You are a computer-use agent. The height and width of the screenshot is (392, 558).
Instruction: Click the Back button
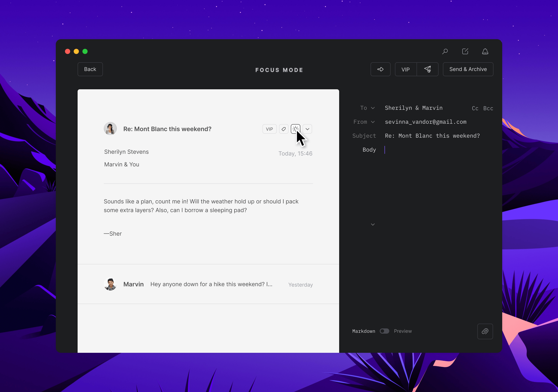coord(90,69)
